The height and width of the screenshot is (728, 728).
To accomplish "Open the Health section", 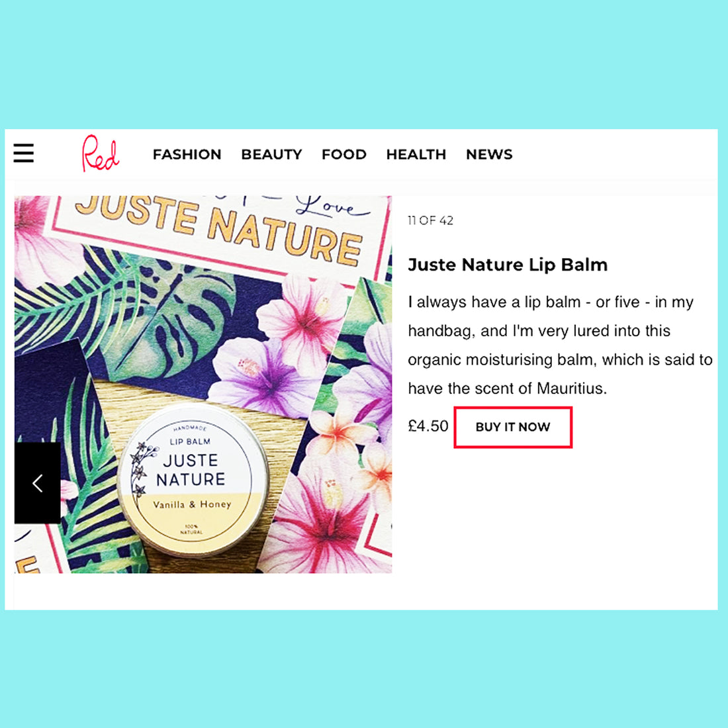I will pyautogui.click(x=416, y=154).
